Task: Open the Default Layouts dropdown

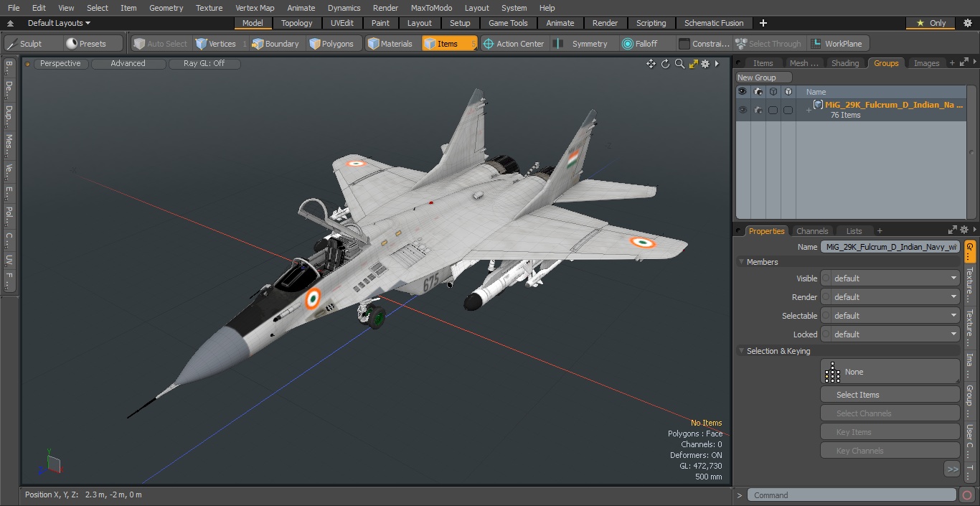Action: coord(59,23)
